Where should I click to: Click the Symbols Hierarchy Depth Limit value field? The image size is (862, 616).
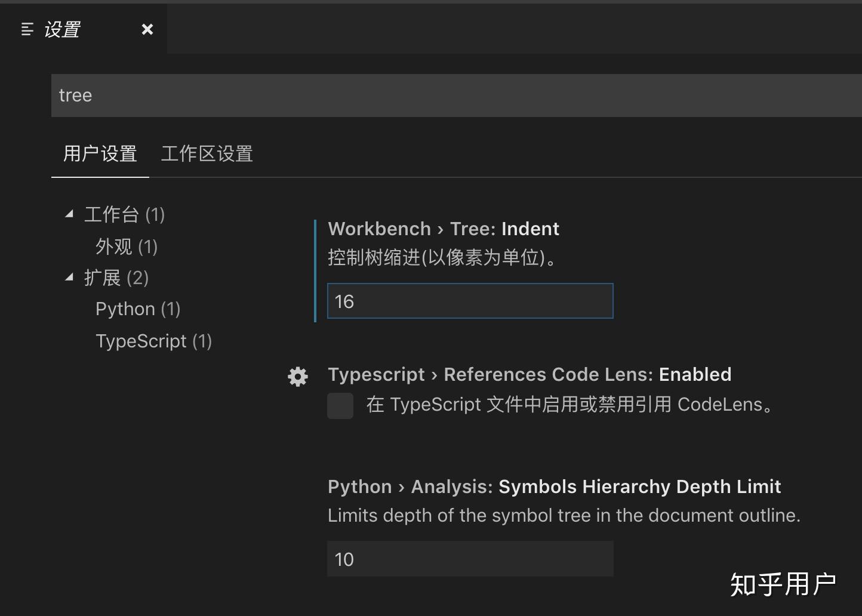[x=470, y=559]
